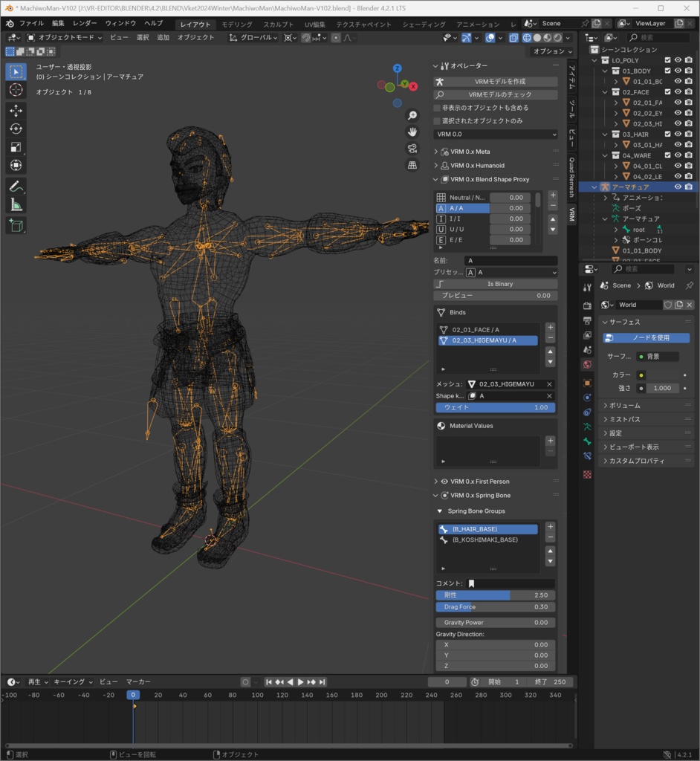This screenshot has height=761, width=700.
Task: Open the VRM 0.0 version dropdown
Action: (x=494, y=132)
